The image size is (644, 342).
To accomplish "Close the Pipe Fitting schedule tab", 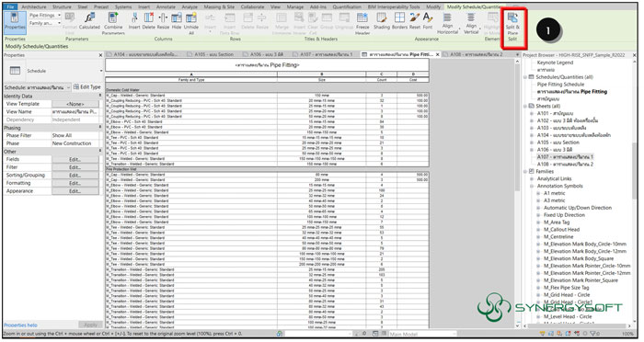I will [x=437, y=54].
